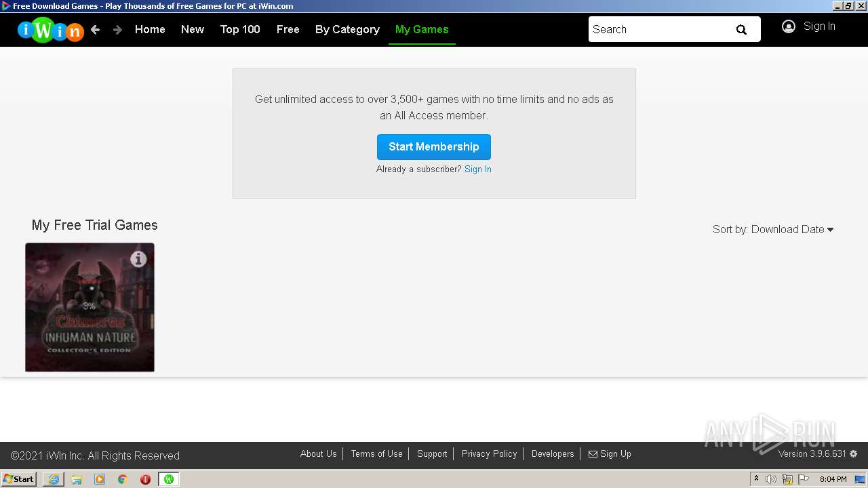
Task: Click footer Sign Up link
Action: [616, 454]
